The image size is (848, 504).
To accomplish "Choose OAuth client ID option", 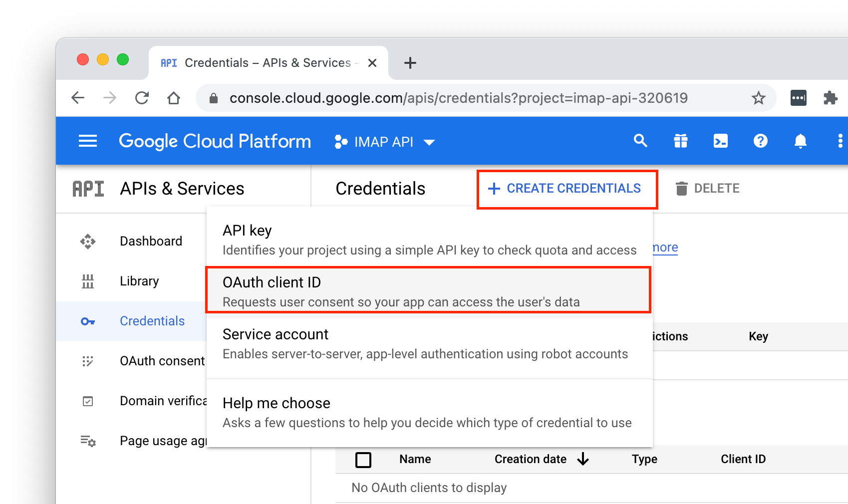I will point(429,291).
